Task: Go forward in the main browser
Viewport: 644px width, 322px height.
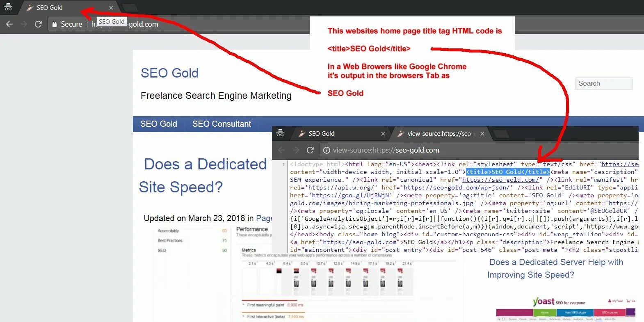Action: click(x=24, y=24)
